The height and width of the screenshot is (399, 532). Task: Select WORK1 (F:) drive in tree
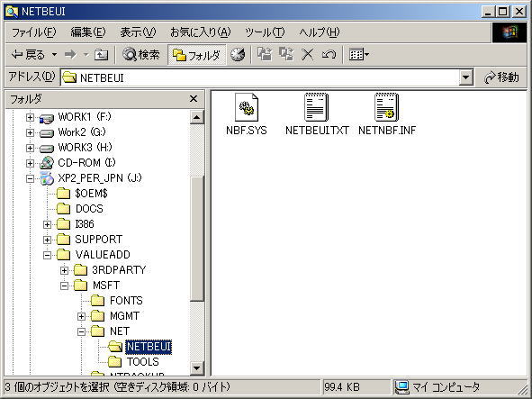85,117
